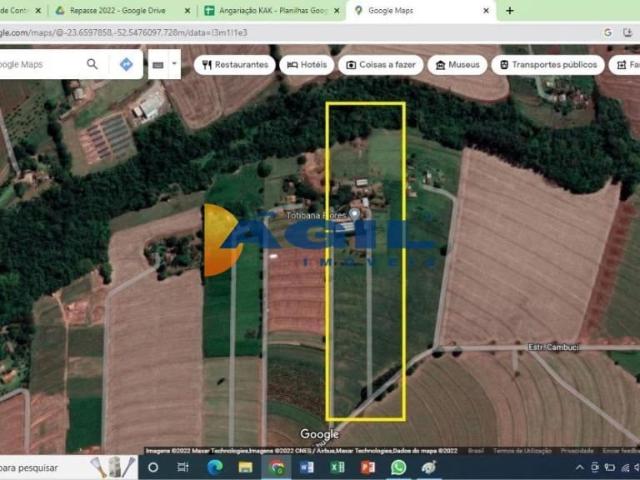Open the Privacidade footer link

(577, 451)
